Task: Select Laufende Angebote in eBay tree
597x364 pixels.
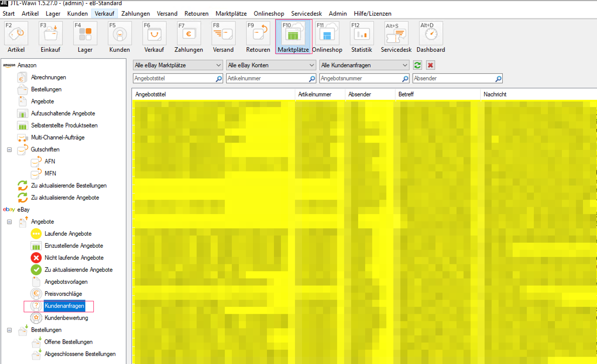Action: [x=68, y=234]
